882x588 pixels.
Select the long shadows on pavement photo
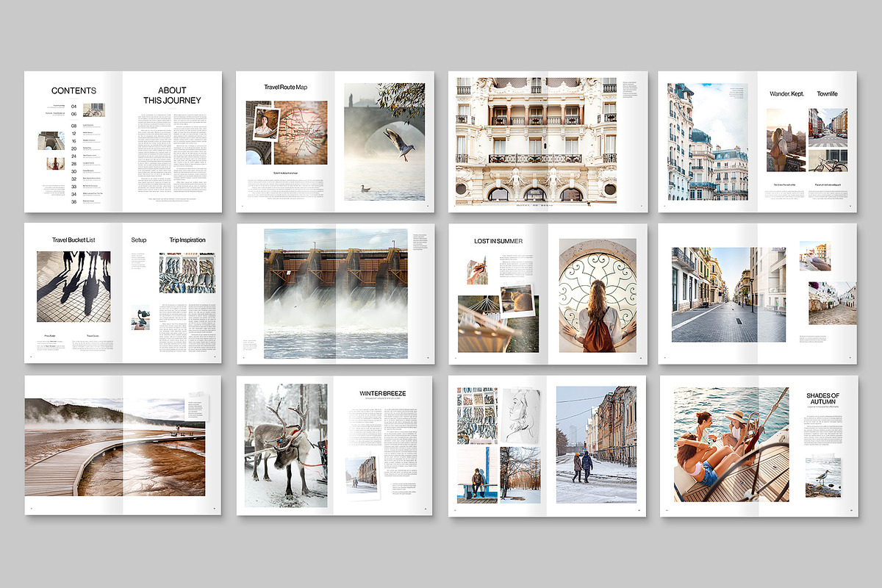(x=73, y=287)
